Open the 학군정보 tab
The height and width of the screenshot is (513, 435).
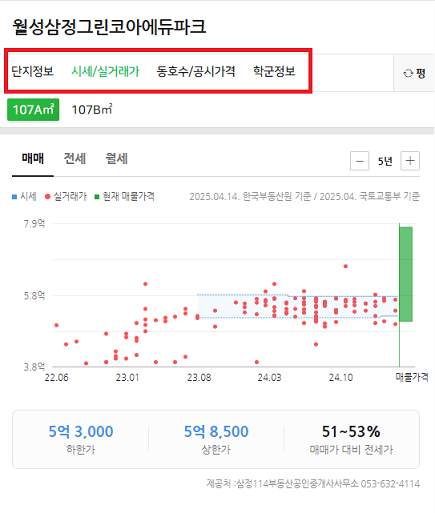(x=274, y=71)
